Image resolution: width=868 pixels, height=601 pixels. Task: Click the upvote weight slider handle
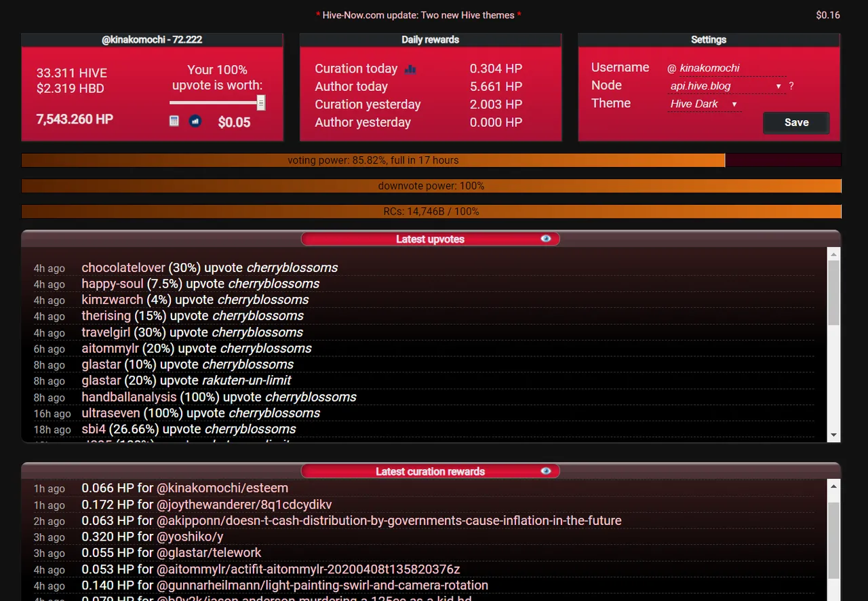tap(261, 102)
